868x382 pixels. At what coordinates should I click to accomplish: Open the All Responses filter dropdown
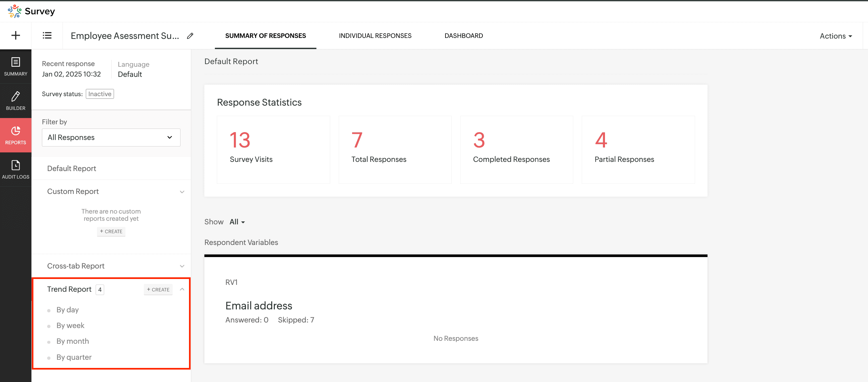[x=111, y=137]
